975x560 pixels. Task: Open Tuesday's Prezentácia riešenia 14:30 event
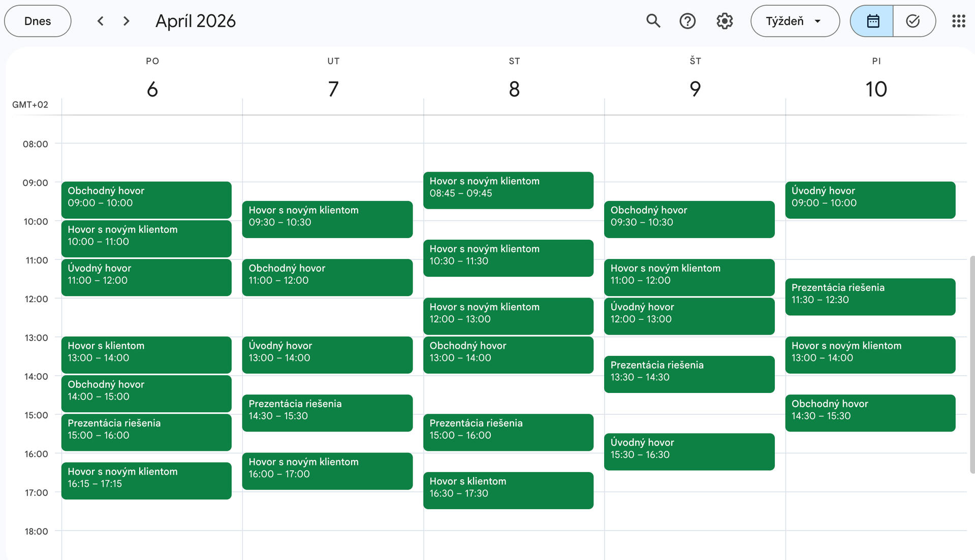tap(327, 413)
